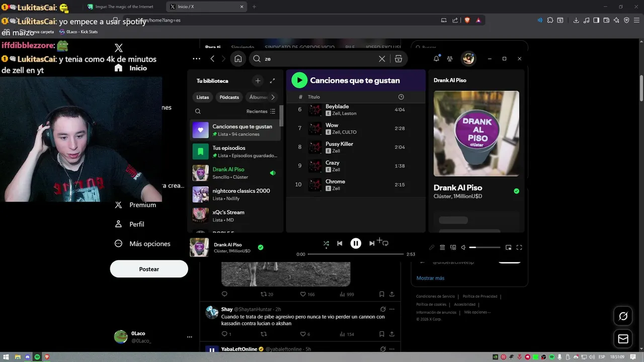Open Brave Shields lion icon
This screenshot has height=362, width=644.
click(x=467, y=20)
